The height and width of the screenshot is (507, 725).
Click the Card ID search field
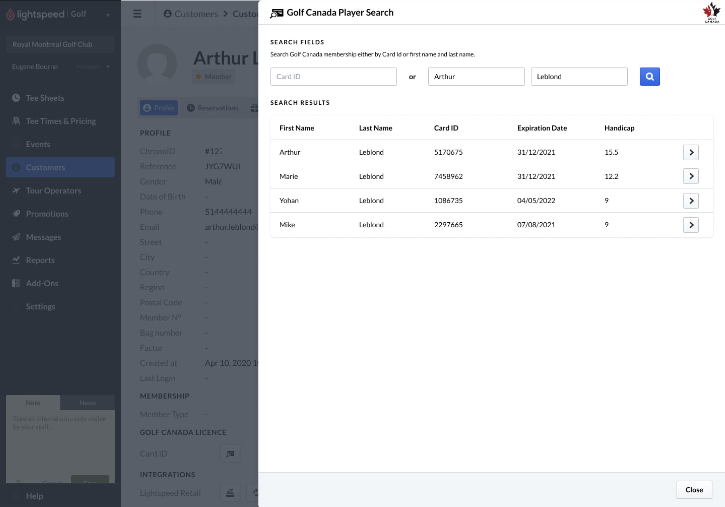(x=333, y=76)
